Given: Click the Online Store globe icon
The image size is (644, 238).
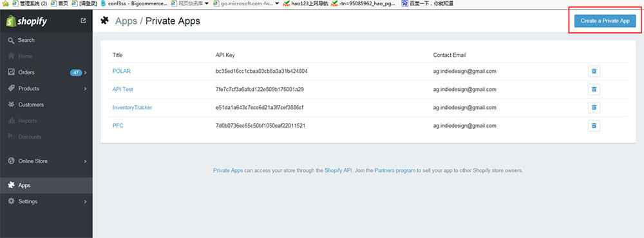Looking at the screenshot, I should tap(11, 161).
